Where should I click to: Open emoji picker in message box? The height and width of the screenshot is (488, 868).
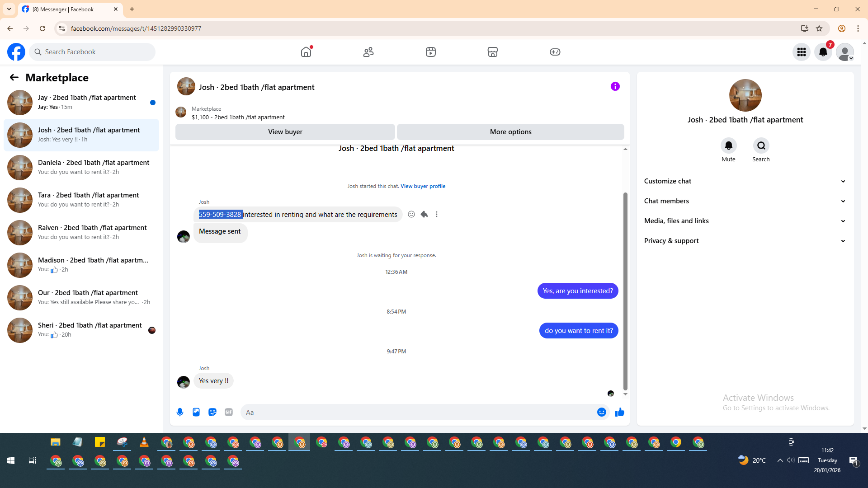pos(602,412)
